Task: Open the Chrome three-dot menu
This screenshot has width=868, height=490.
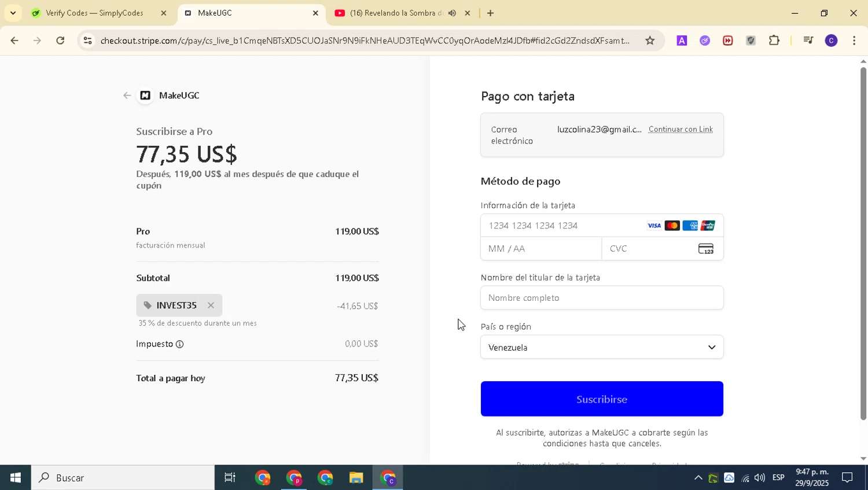Action: point(854,40)
